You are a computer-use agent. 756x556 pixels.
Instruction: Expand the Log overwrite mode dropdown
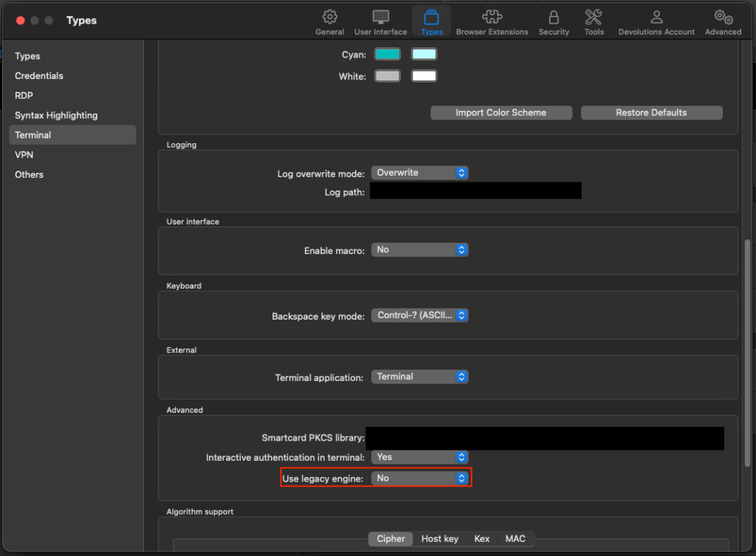(419, 173)
